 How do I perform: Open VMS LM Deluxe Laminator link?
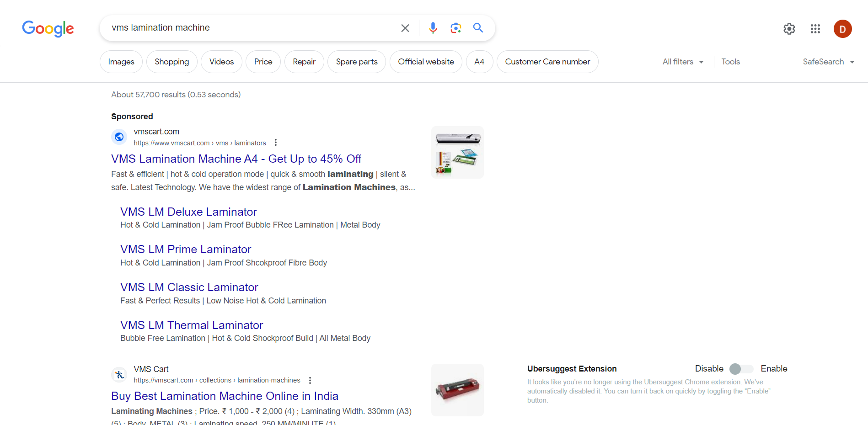point(188,212)
